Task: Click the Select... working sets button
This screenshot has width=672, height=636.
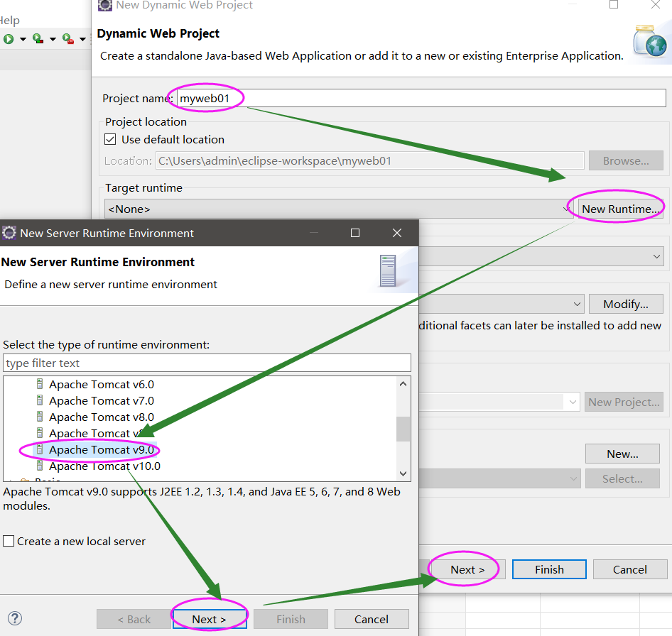Action: (622, 478)
